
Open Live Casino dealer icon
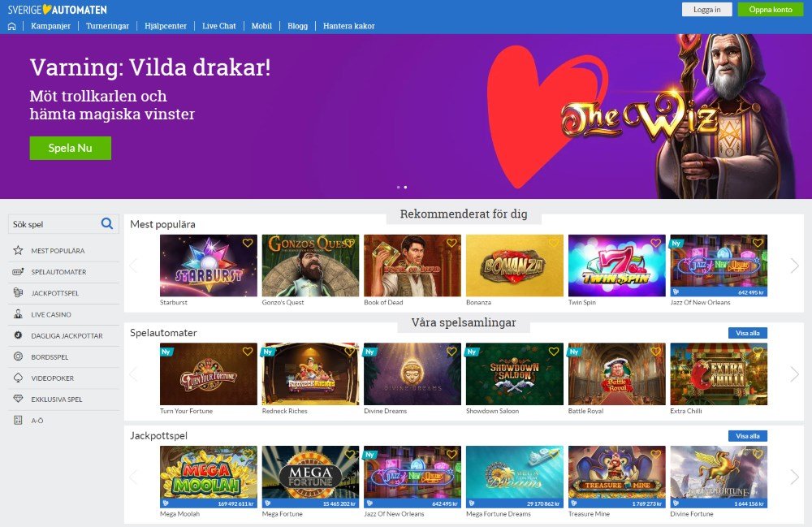[18, 314]
